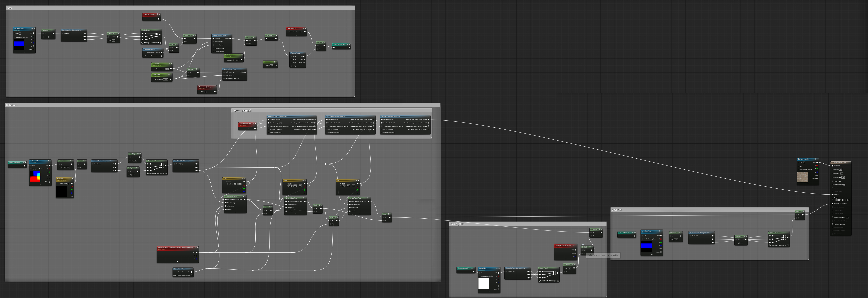Click the chevron on the Fade End header
The height and width of the screenshot is (298, 868).
tap(172, 64)
